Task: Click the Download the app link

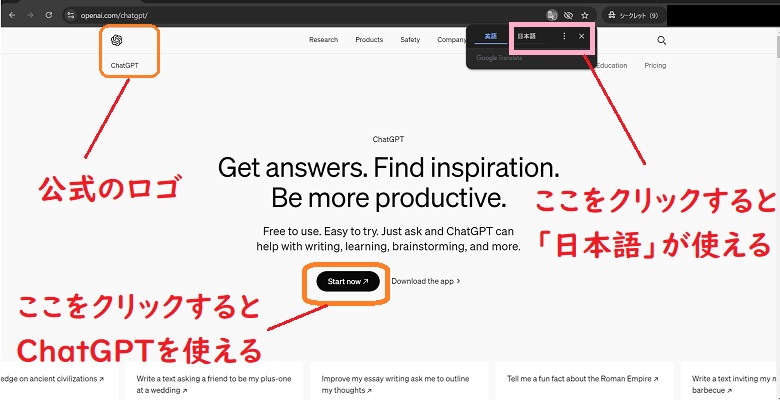Action: 425,281
